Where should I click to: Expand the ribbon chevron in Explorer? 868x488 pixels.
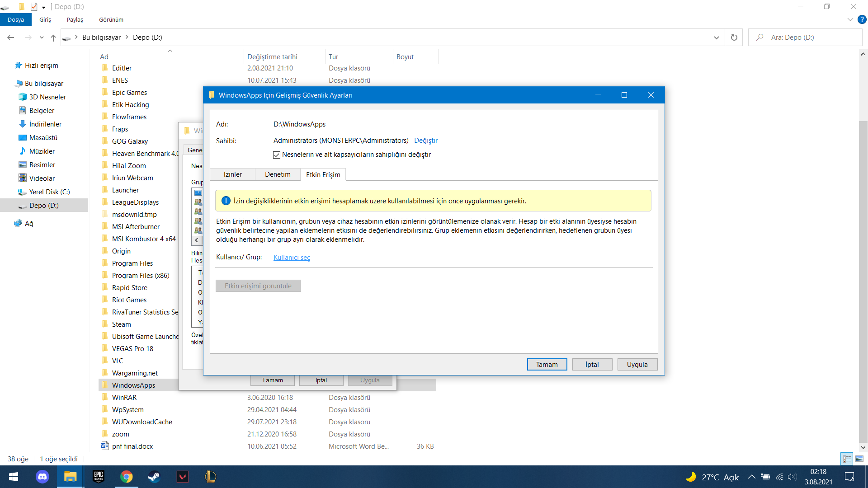point(850,19)
